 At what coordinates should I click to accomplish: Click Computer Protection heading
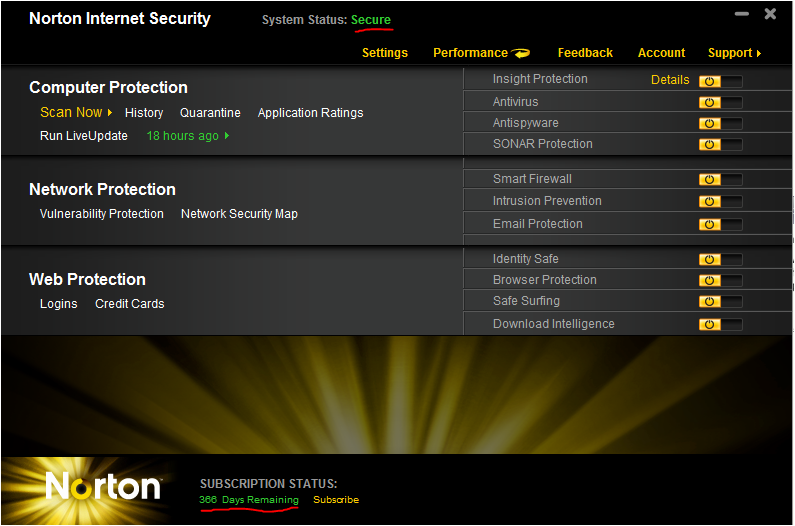click(x=109, y=87)
